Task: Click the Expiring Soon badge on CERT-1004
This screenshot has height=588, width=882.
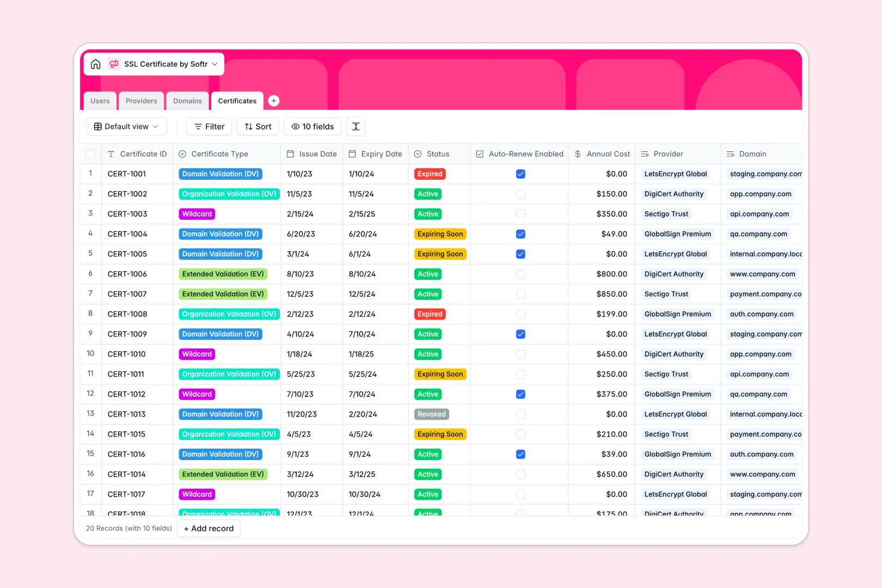Action: point(440,234)
